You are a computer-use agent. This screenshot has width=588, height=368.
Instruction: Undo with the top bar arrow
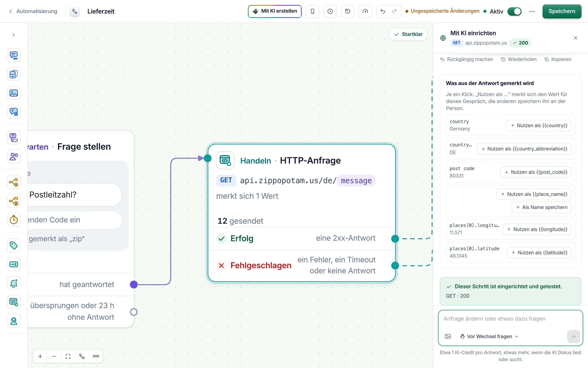(383, 11)
